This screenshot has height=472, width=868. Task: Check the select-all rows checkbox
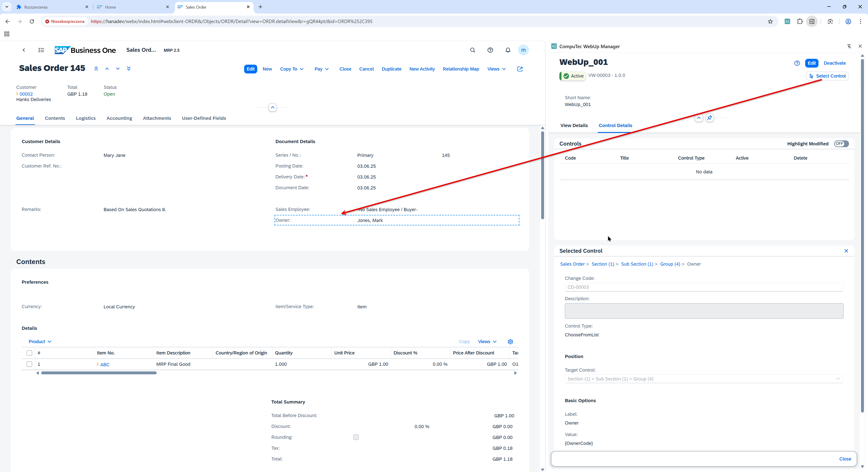pyautogui.click(x=29, y=353)
